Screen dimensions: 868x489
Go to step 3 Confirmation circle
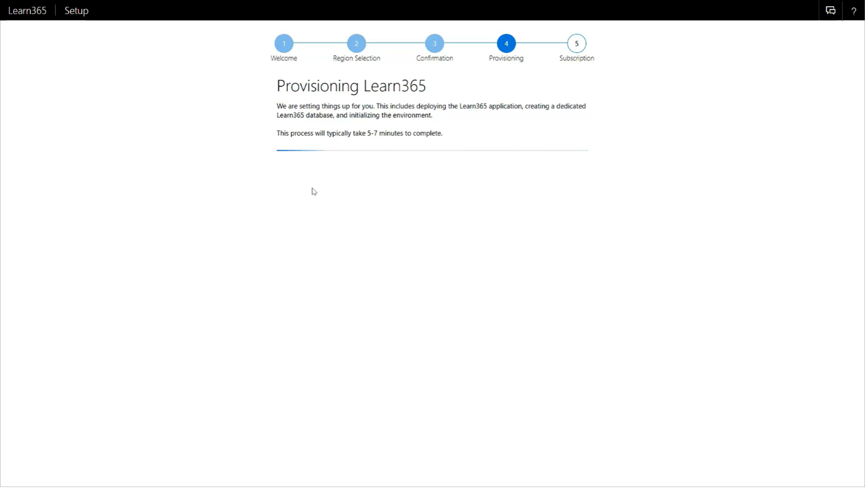click(x=436, y=43)
